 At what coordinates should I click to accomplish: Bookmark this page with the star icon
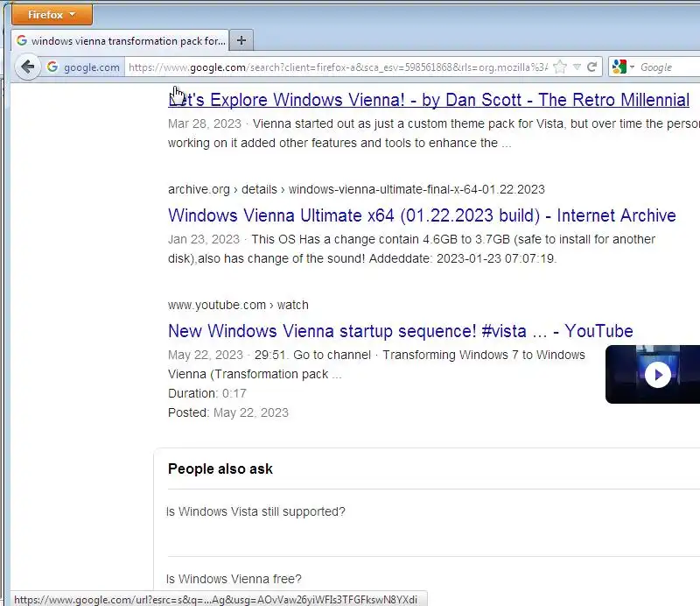559,67
